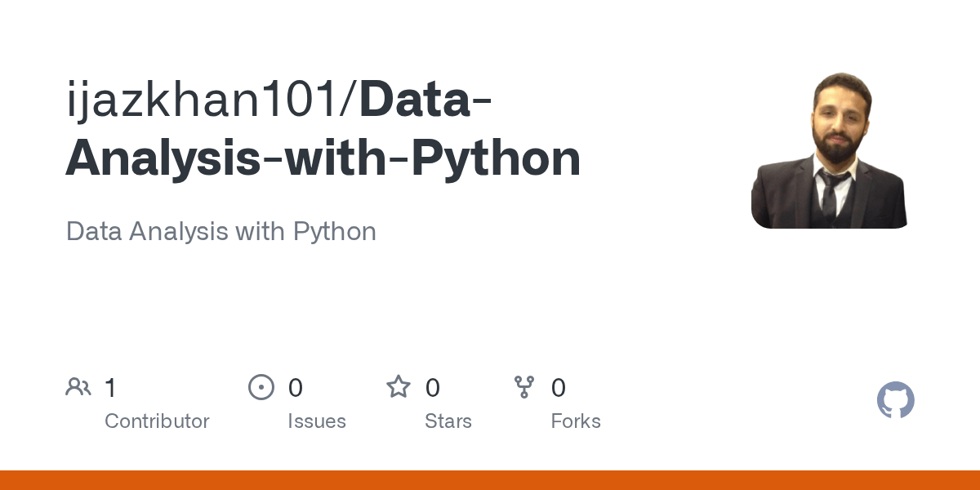Click the star icon
The image size is (980, 490).
coord(399,387)
